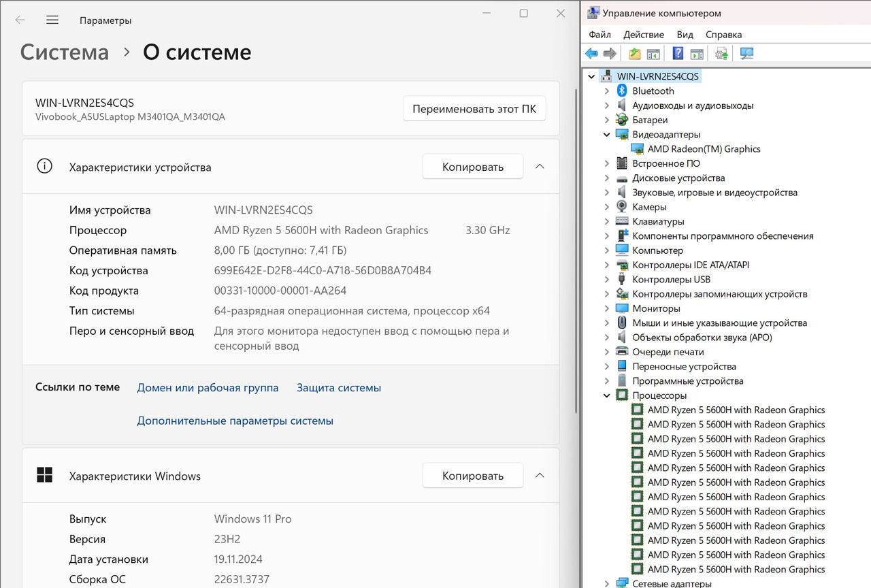
Task: Click the Vivobook_ASUSLaptop M3401QA_M3401QA model text
Action: coord(130,116)
